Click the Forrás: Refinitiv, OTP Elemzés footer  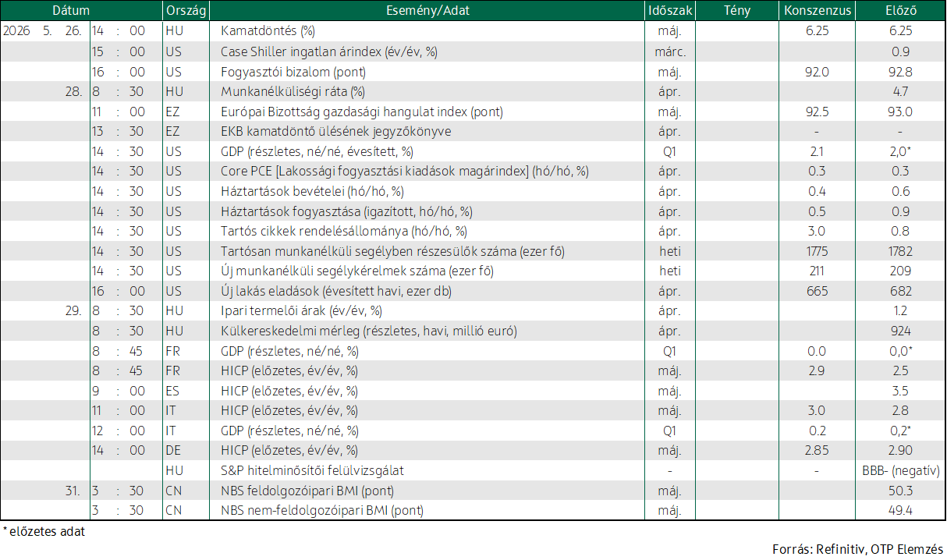(857, 548)
